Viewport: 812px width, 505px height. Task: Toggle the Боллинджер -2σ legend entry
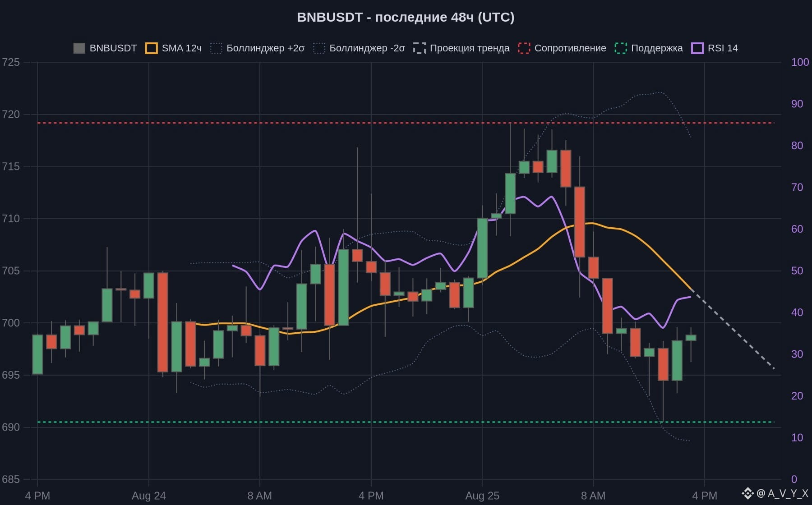(x=359, y=48)
